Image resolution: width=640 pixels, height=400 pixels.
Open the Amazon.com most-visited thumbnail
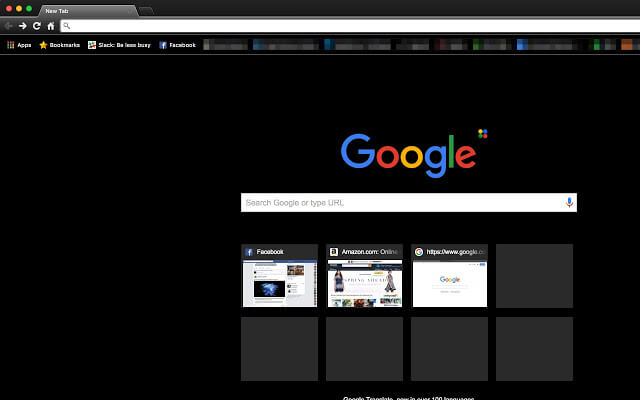364,276
